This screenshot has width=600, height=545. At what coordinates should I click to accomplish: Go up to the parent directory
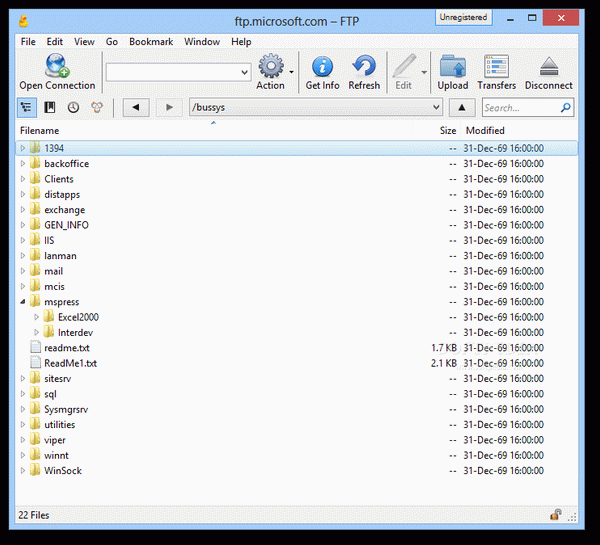(x=462, y=108)
